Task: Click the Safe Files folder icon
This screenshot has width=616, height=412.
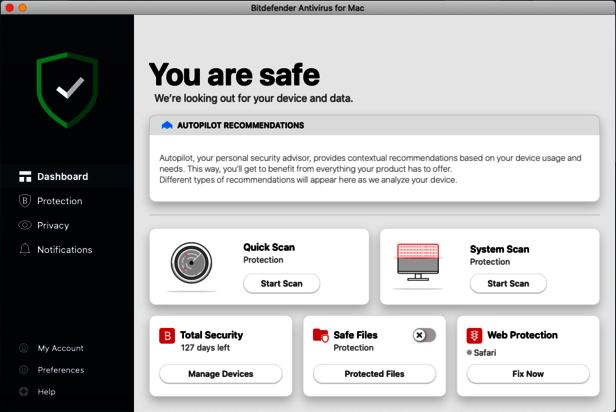Action: click(321, 336)
